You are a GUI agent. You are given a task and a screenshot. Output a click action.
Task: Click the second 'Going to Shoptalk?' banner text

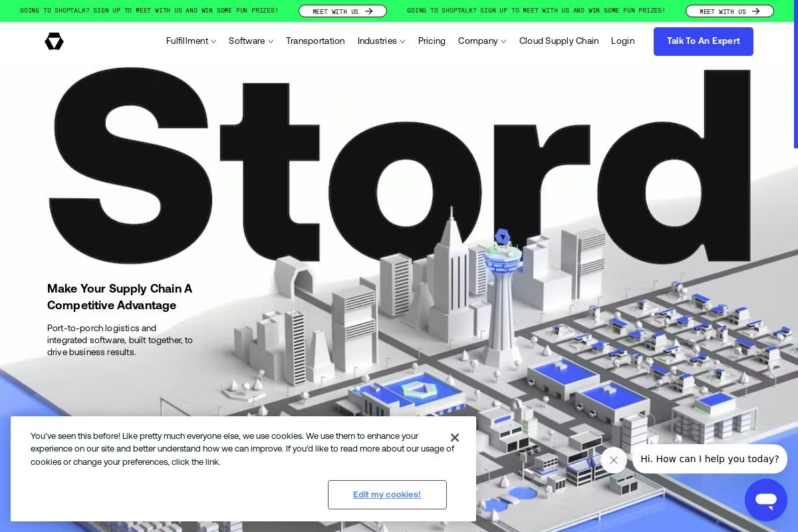pyautogui.click(x=536, y=11)
